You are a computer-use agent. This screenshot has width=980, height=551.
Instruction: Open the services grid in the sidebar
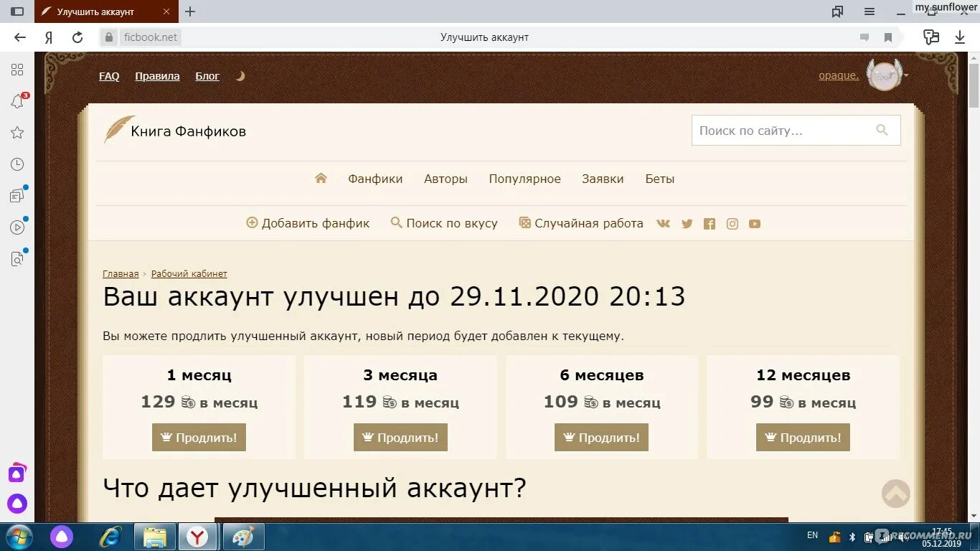pyautogui.click(x=17, y=70)
